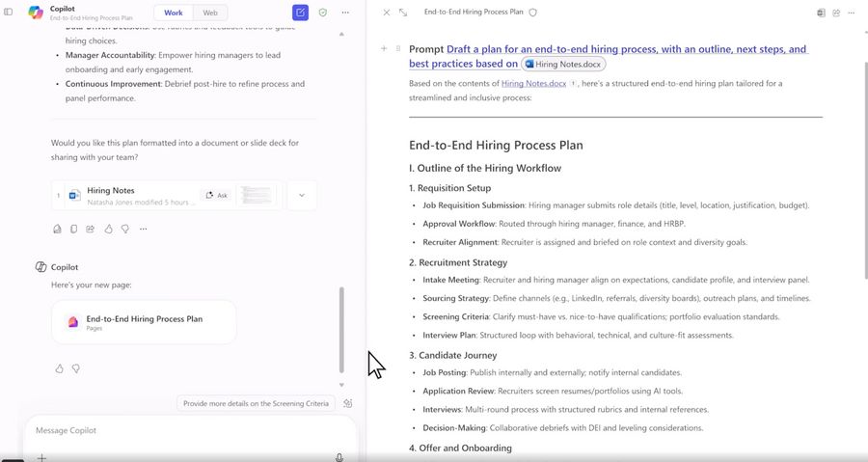
Task: Open page panel more options ellipsis
Action: coord(851,13)
